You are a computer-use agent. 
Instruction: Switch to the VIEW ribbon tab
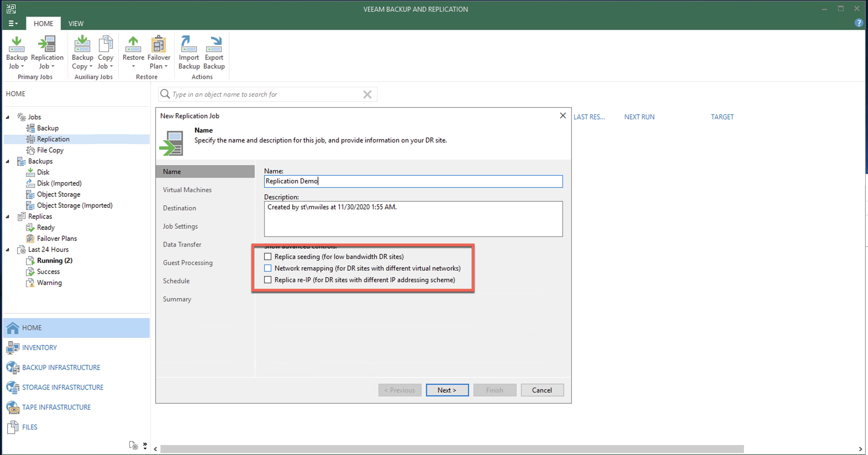tap(76, 23)
